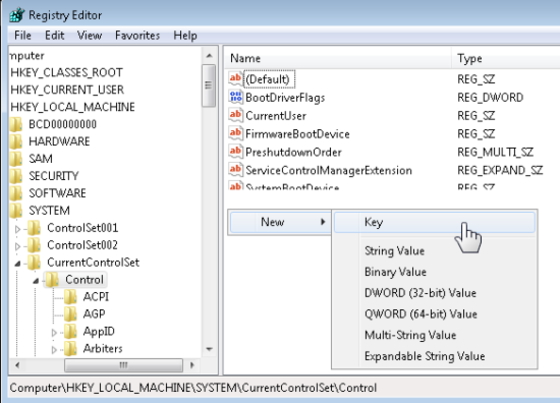Screen dimensions: 560x403
Task: Click the ControlSet002 folder icon
Action: click(x=34, y=245)
